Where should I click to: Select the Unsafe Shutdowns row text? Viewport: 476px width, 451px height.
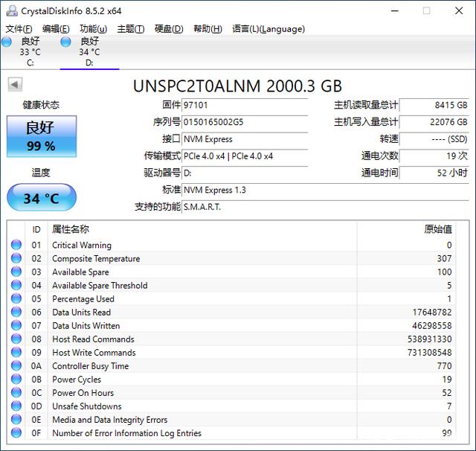click(87, 406)
